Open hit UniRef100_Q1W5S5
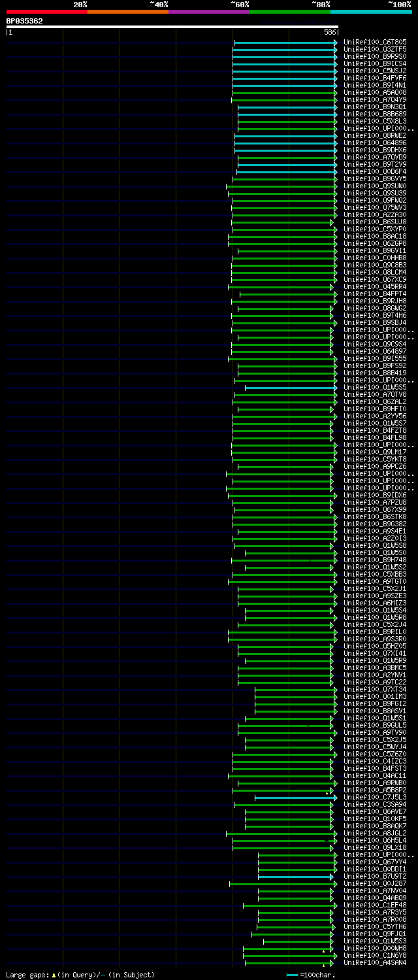Image resolution: width=418 pixels, height=980 pixels. pos(375,388)
